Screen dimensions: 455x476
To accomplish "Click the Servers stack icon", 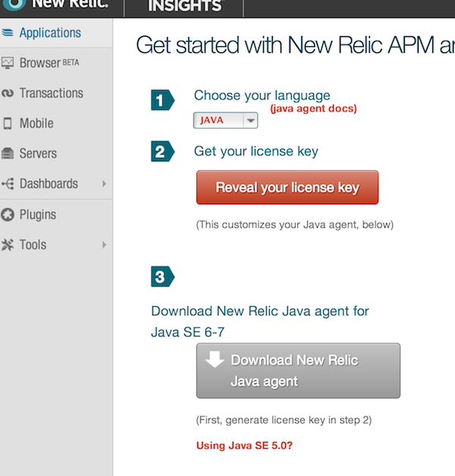I will (8, 153).
